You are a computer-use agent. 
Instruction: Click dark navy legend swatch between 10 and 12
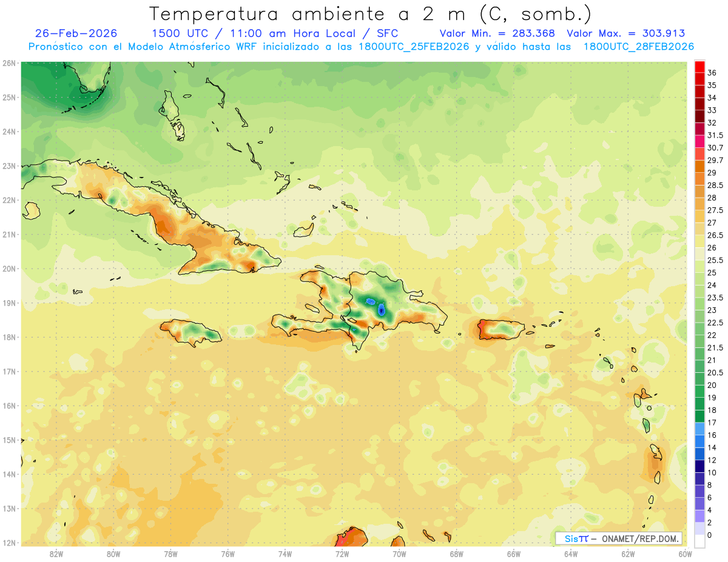[699, 466]
